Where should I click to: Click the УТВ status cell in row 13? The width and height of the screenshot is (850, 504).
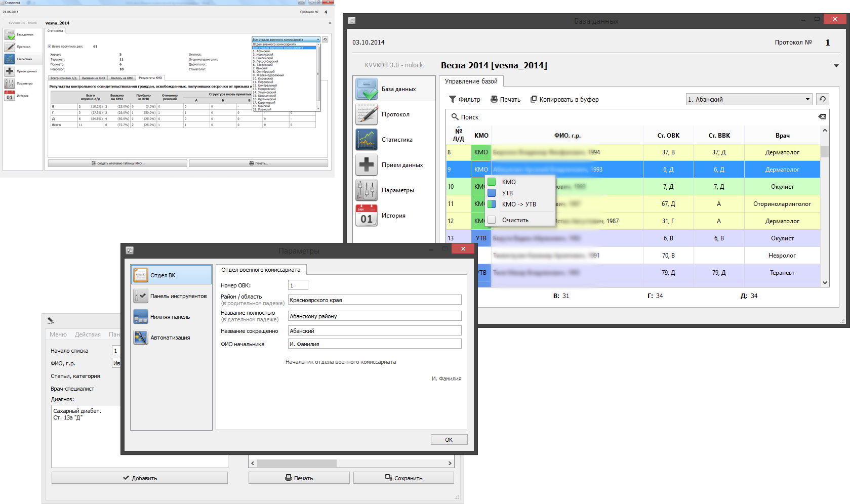[481, 238]
